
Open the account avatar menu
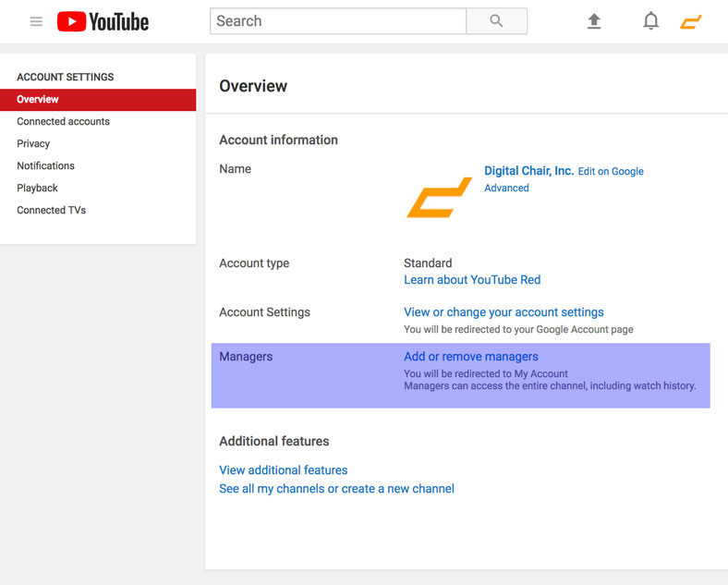[x=691, y=22]
